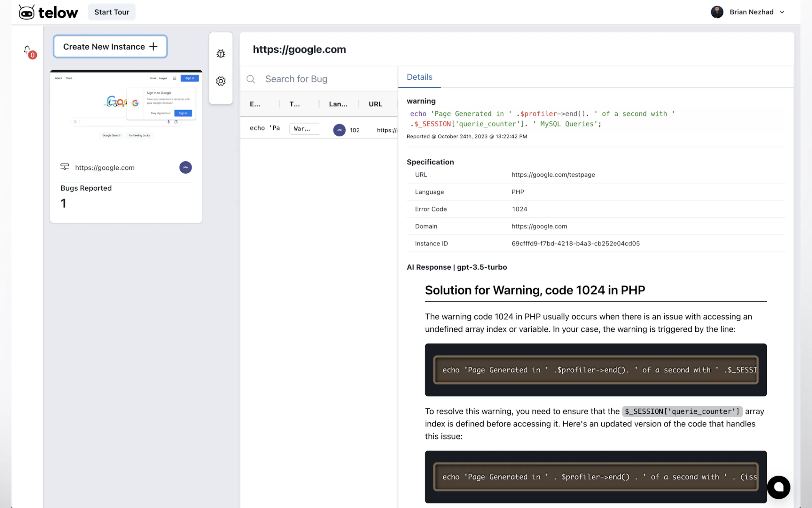Click the https://google.com/testpage URL value
The height and width of the screenshot is (508, 812).
click(553, 175)
